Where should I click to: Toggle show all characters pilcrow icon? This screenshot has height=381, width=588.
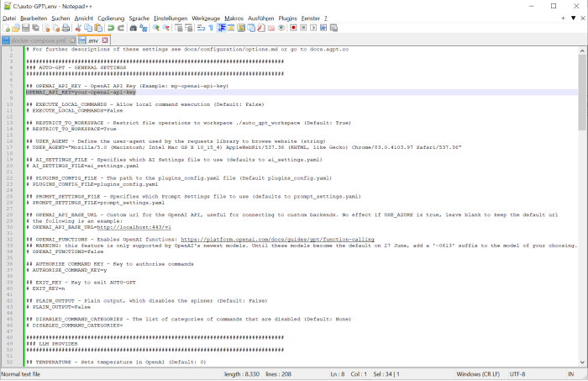(x=211, y=28)
